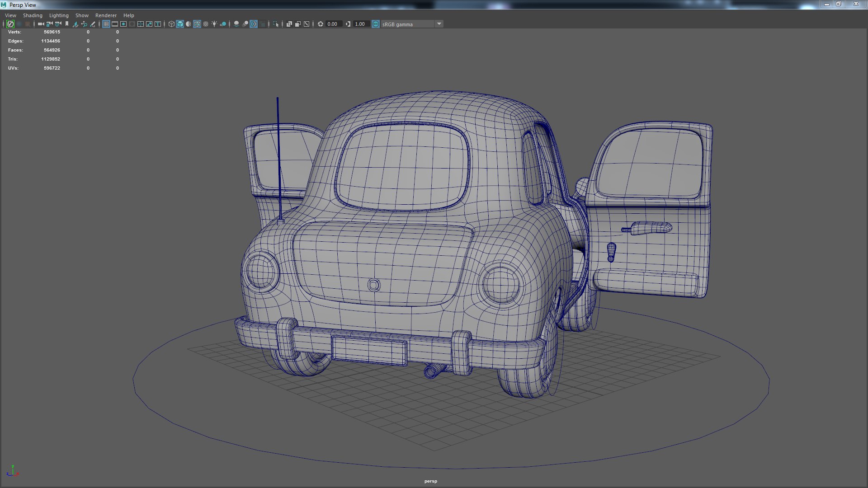
Task: Open the View menu
Action: (10, 15)
